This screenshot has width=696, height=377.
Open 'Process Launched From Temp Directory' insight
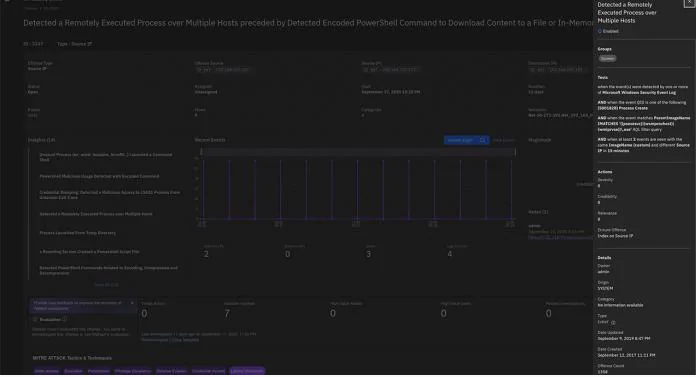point(78,233)
